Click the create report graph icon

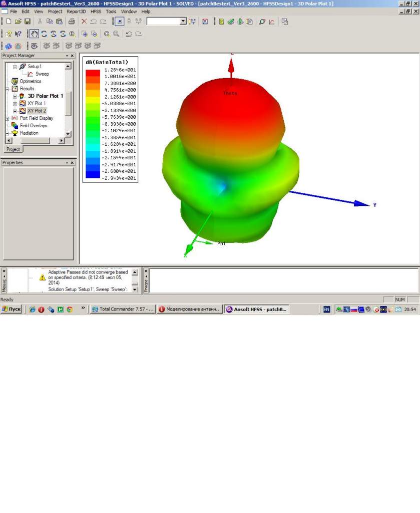click(x=272, y=22)
